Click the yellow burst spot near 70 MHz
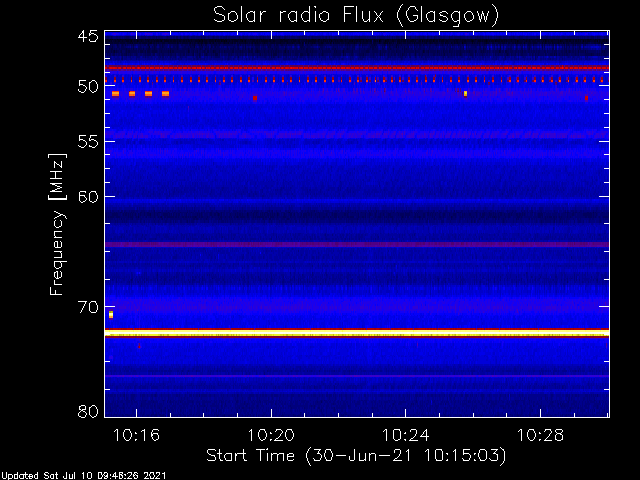This screenshot has width=640, height=480. coord(111,314)
